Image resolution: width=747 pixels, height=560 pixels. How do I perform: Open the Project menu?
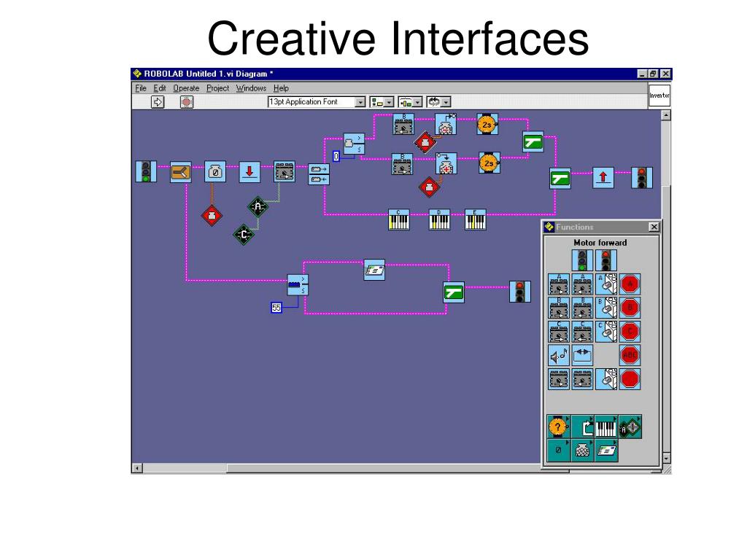217,88
